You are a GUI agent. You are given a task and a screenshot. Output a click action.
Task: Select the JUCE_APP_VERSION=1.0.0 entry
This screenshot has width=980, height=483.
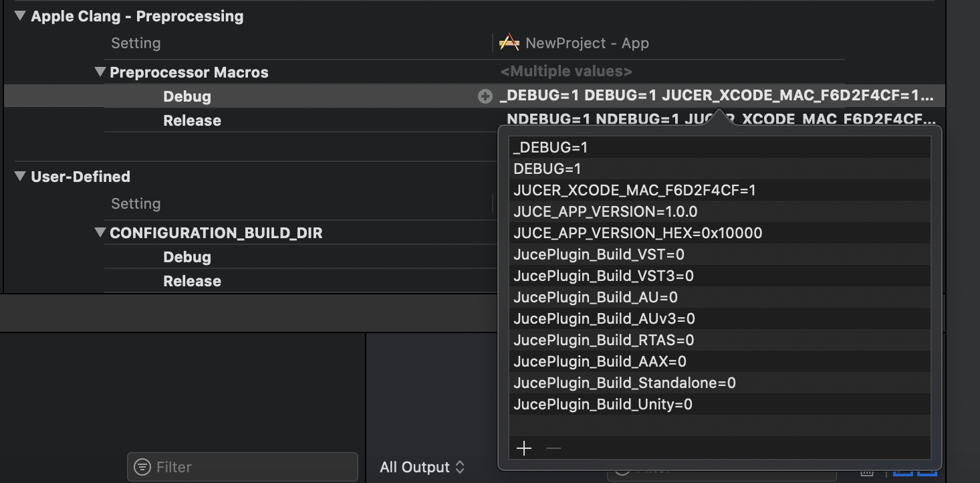point(605,211)
